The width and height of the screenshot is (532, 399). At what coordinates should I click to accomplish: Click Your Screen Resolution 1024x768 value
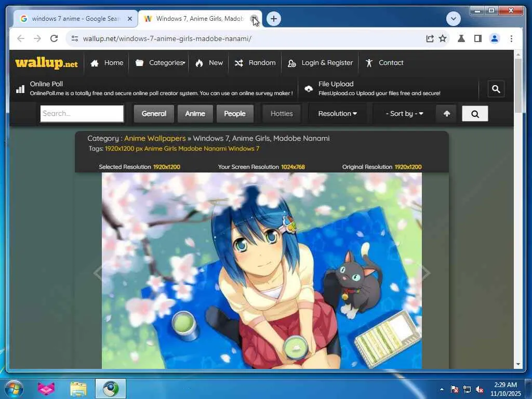point(293,167)
